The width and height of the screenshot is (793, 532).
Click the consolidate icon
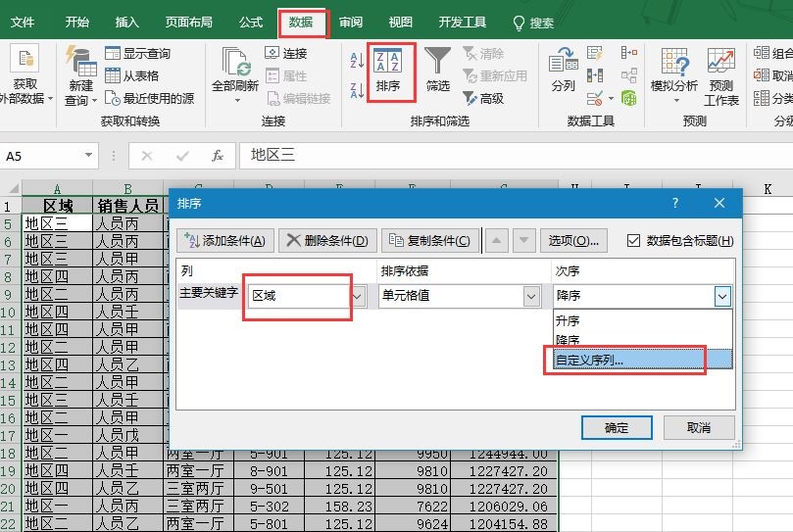point(628,53)
